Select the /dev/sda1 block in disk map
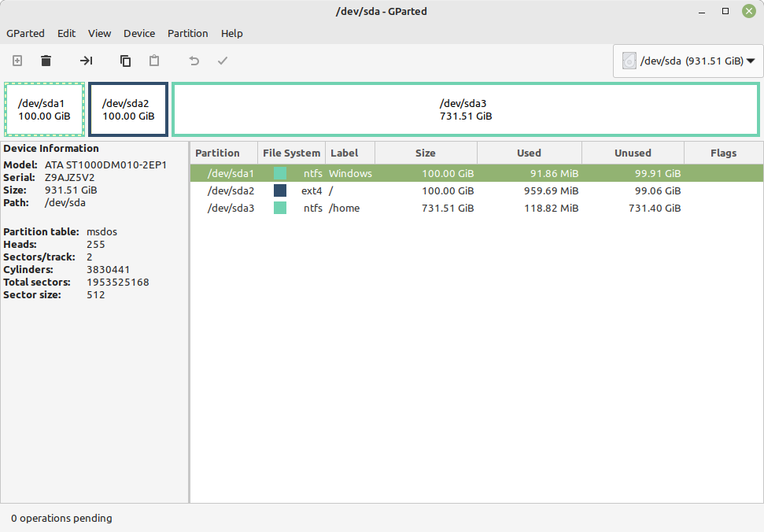Image resolution: width=764 pixels, height=532 pixels. [x=44, y=109]
